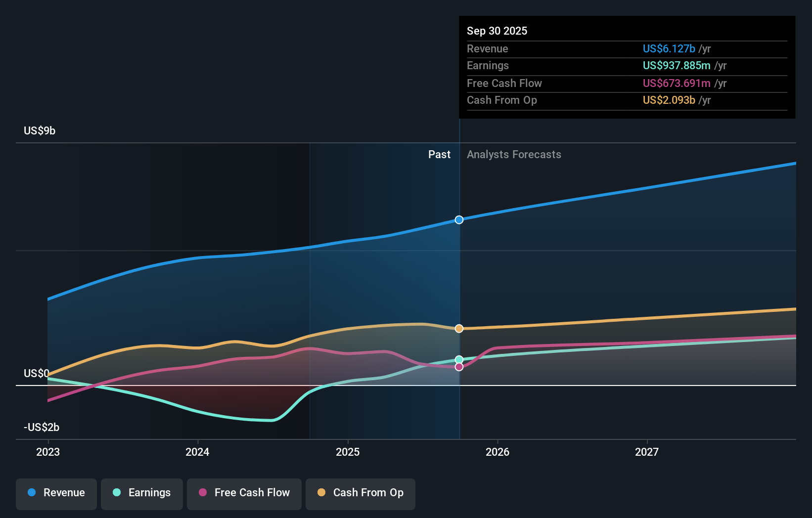Click the pink Free Cash Flow dot icon
812x518 pixels.
(203, 493)
